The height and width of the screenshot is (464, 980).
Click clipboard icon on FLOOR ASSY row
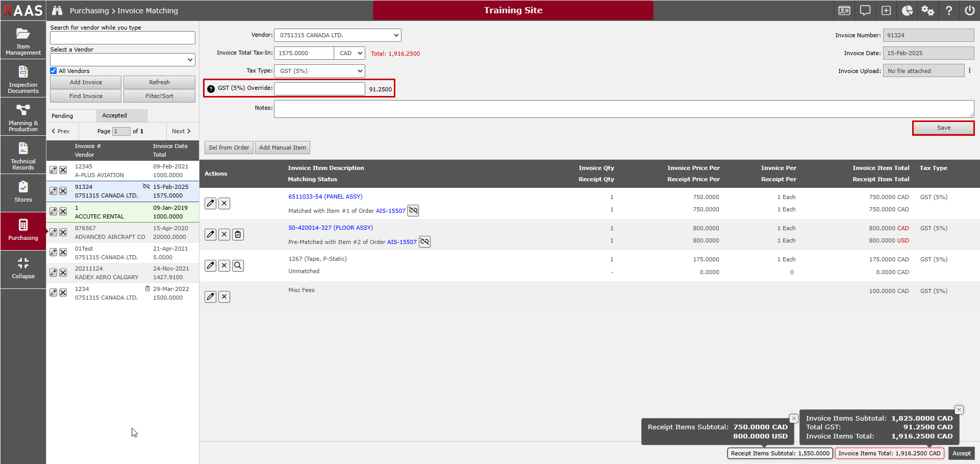click(x=238, y=234)
